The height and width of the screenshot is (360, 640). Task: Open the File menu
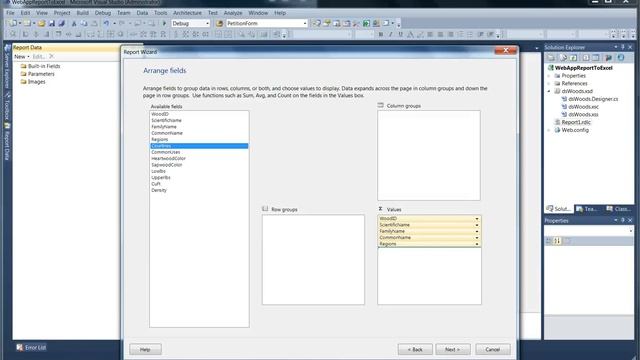point(10,13)
